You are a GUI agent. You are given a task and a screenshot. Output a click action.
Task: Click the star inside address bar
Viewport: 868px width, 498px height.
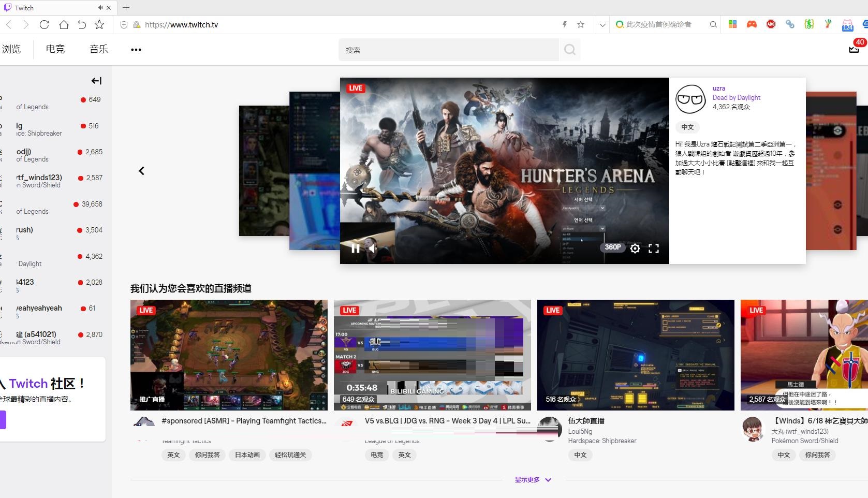tap(581, 24)
